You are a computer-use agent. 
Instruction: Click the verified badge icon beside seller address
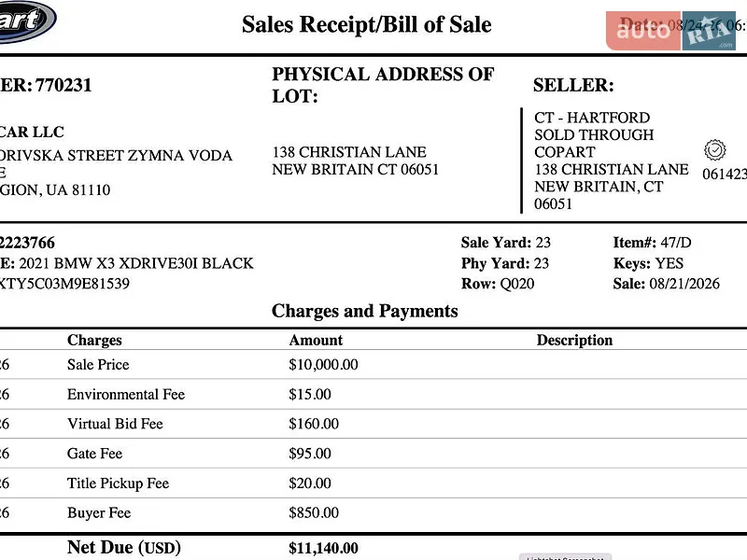(x=714, y=150)
